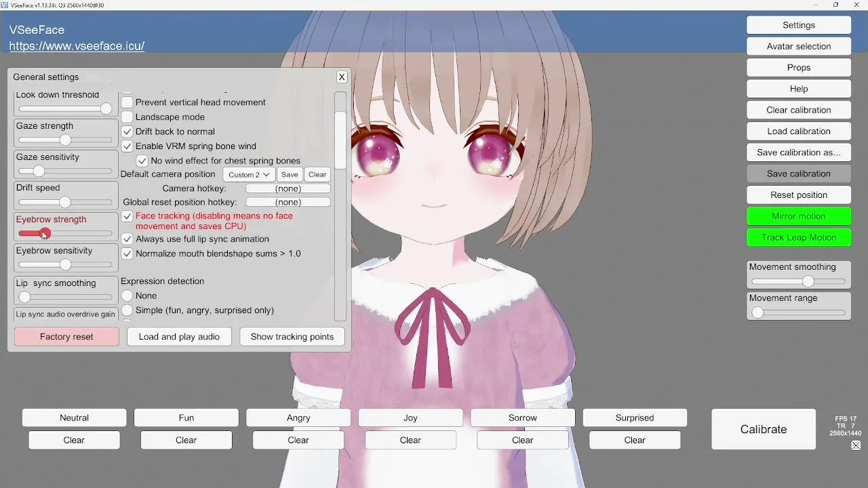Enable Landscape mode checkbox
This screenshot has width=868, height=488.
point(127,117)
